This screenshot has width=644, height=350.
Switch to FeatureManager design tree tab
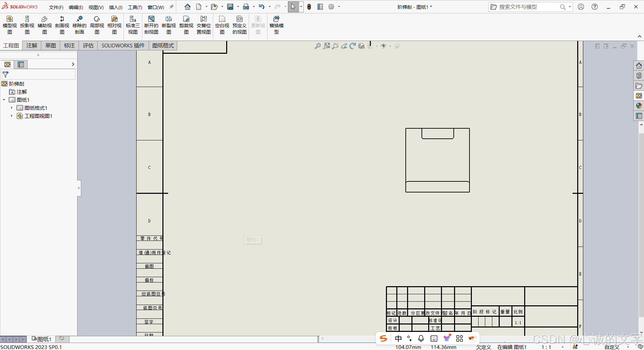point(7,64)
